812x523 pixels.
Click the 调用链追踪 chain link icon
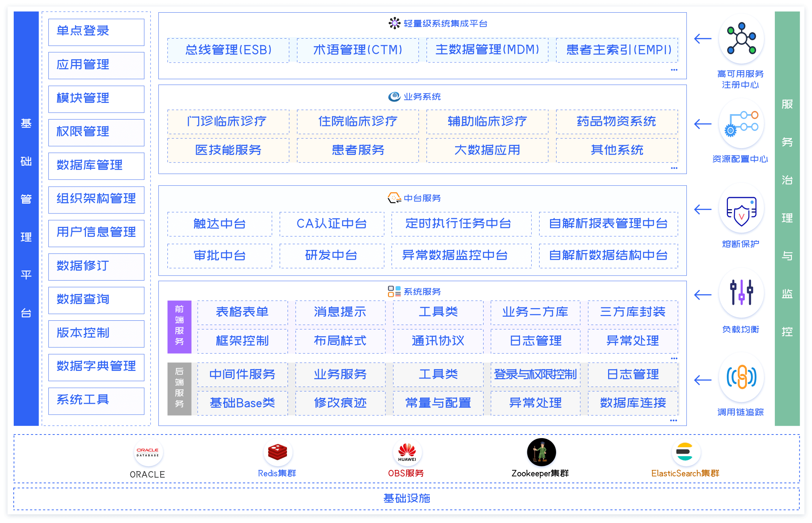[741, 377]
